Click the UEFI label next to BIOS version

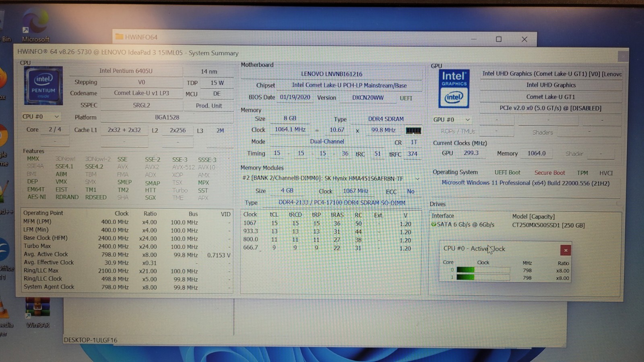pyautogui.click(x=406, y=98)
